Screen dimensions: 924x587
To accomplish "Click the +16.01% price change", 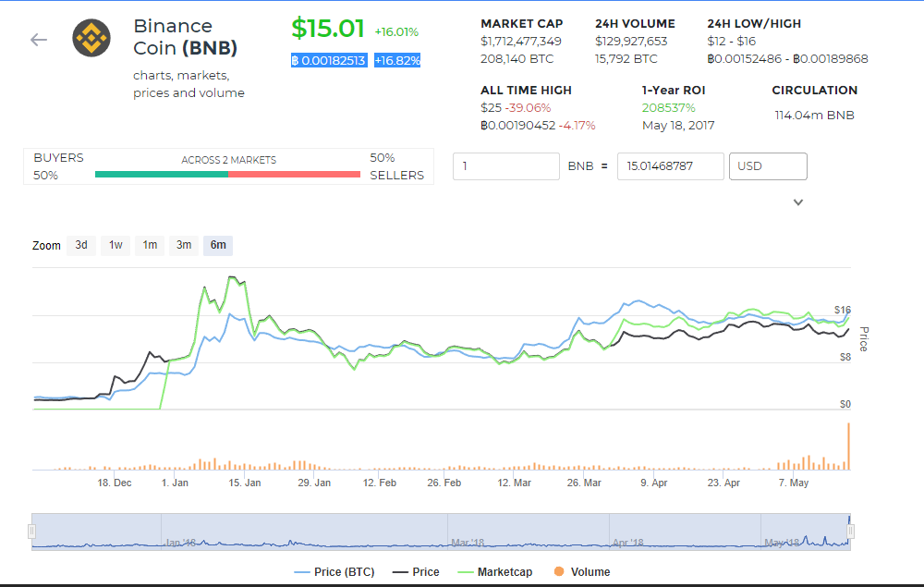I will [396, 31].
